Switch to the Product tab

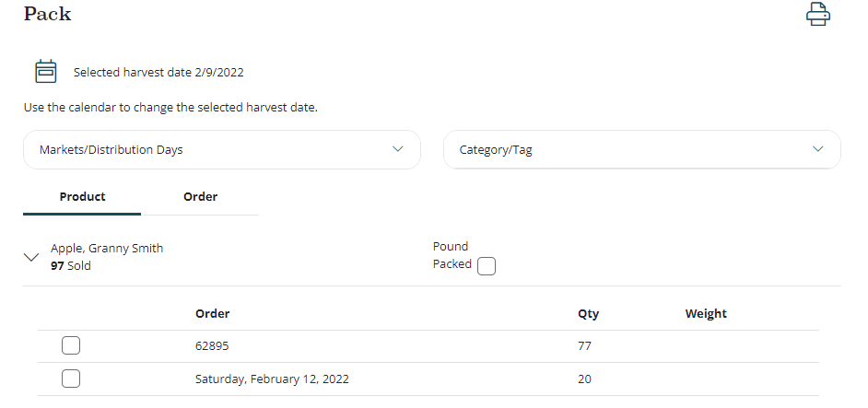[x=82, y=197]
